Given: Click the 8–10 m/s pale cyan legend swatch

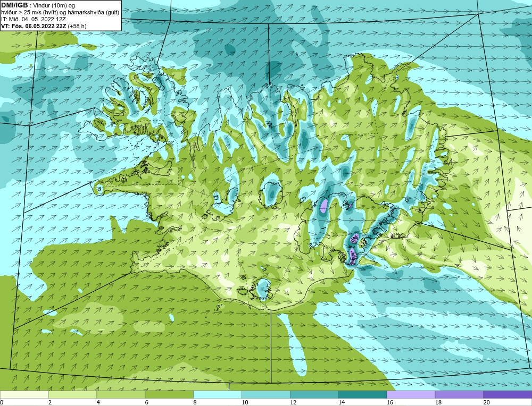Looking at the screenshot, I should tap(218, 394).
